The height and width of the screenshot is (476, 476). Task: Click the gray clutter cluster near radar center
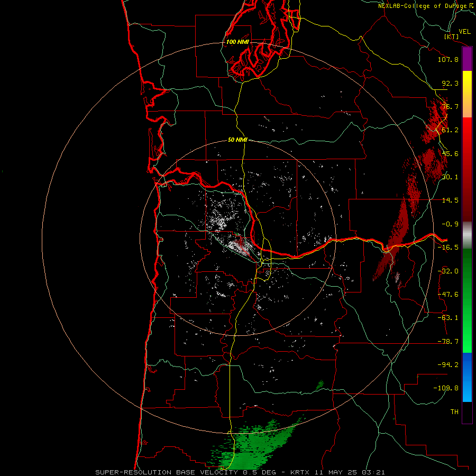(x=240, y=245)
